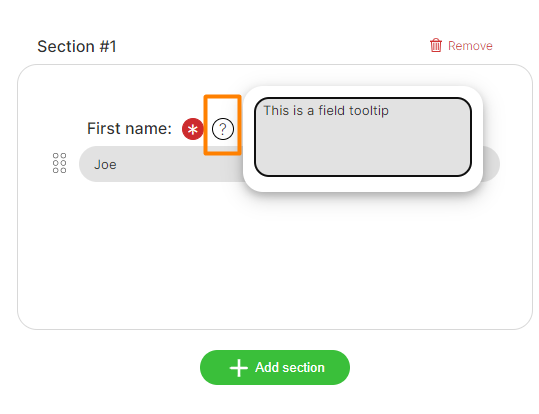Select the Section #1 heading
539x414 pixels.
pos(77,46)
